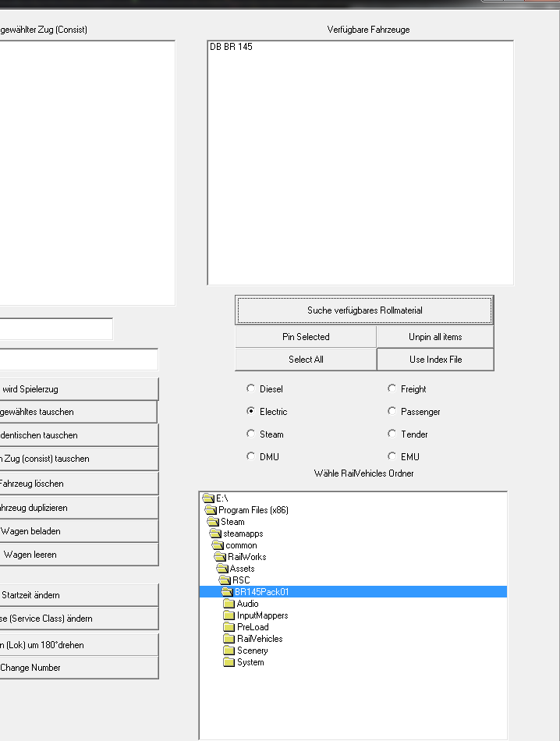Click the Wagen beladen button

pos(79,531)
